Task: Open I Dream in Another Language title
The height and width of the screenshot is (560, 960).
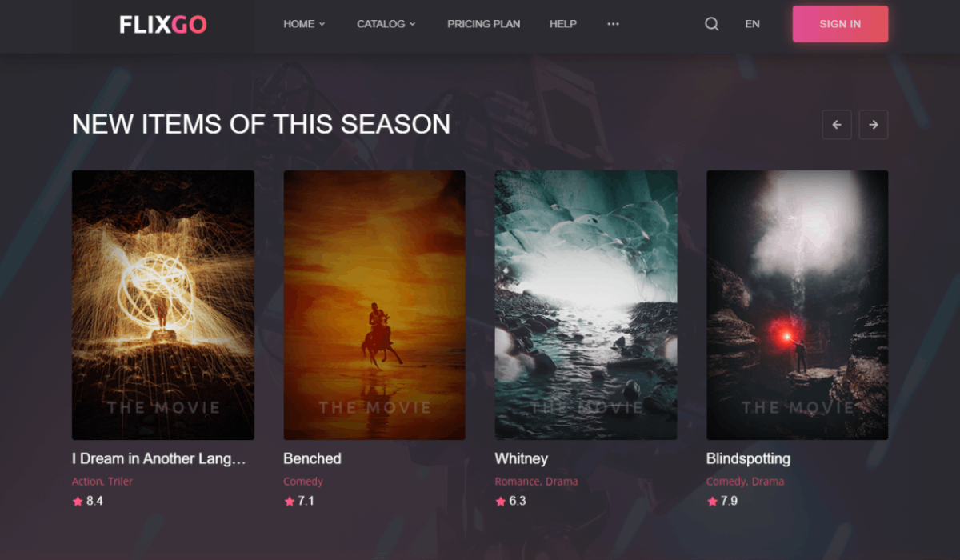Action: [x=159, y=458]
